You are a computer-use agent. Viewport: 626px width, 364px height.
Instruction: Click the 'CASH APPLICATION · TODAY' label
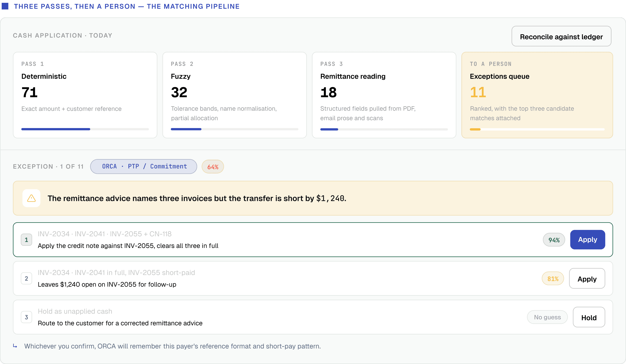[x=63, y=36]
